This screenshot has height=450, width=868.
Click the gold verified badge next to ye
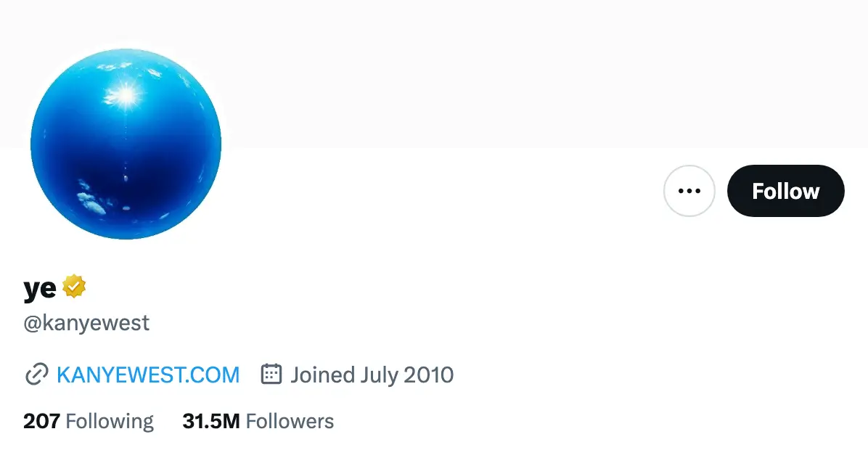[73, 286]
